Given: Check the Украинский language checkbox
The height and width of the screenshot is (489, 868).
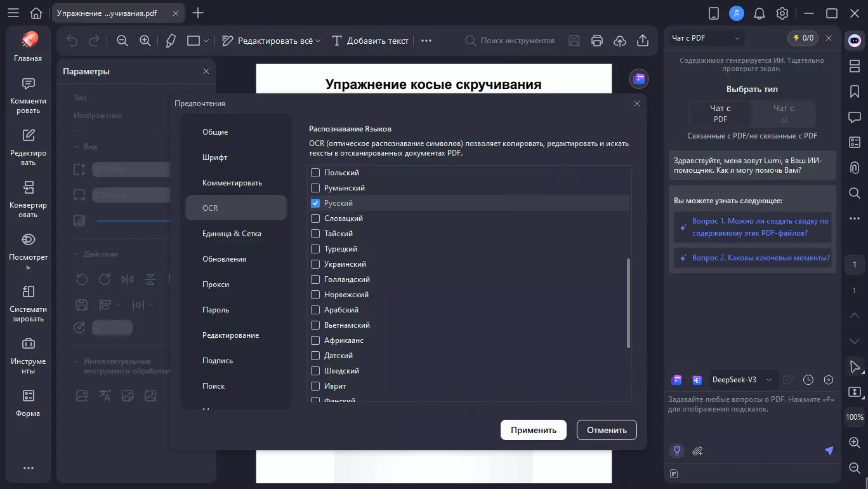Looking at the screenshot, I should (x=315, y=264).
